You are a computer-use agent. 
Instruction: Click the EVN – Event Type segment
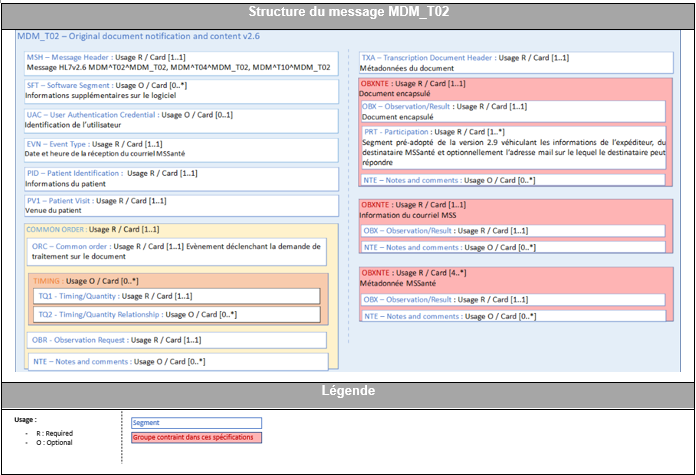181,149
